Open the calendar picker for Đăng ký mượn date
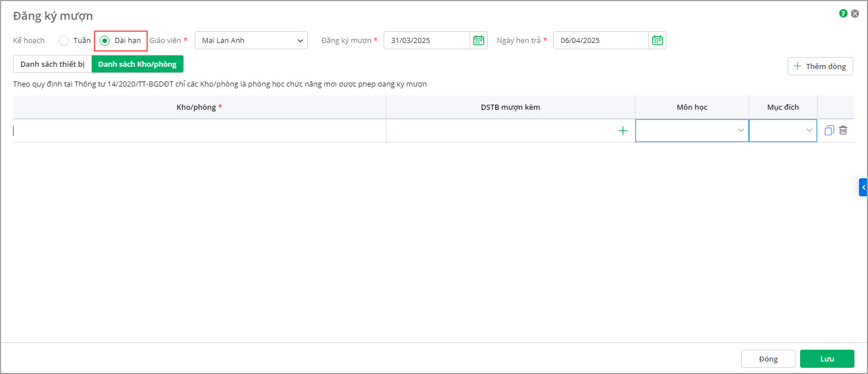 479,40
